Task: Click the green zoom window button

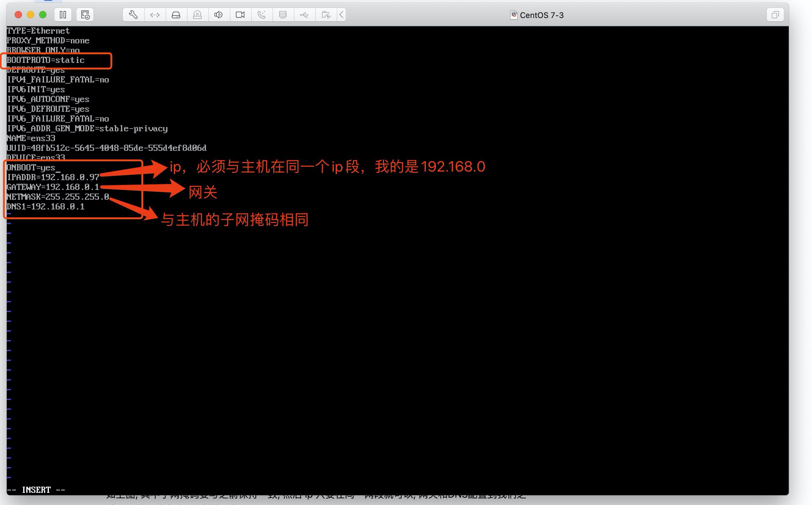Action: [43, 15]
